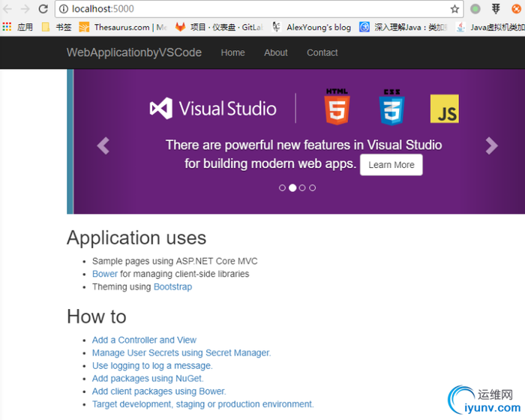Go to the Home nav item
The width and height of the screenshot is (525, 420).
click(x=232, y=52)
